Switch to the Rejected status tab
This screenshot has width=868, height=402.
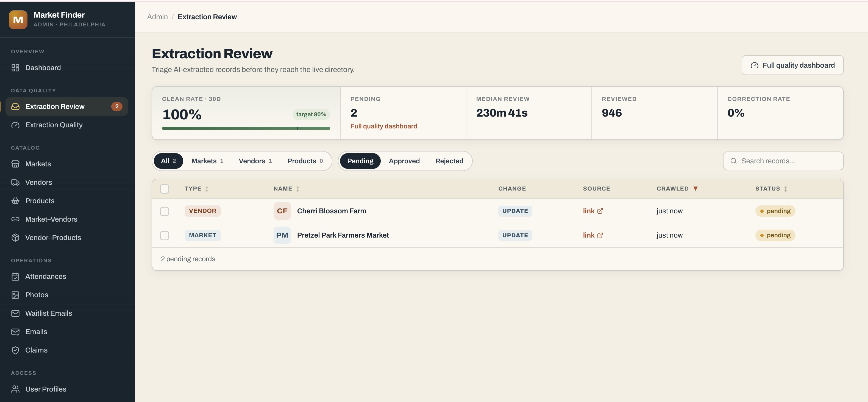(x=449, y=161)
